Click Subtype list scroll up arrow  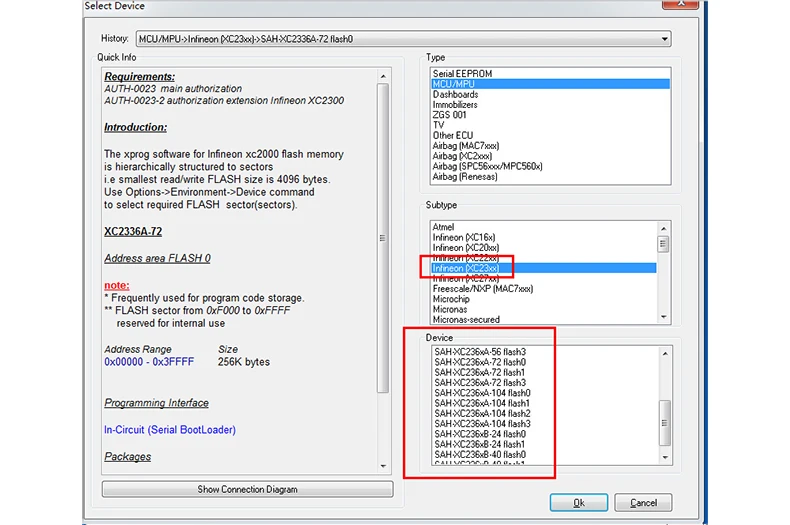tap(664, 229)
